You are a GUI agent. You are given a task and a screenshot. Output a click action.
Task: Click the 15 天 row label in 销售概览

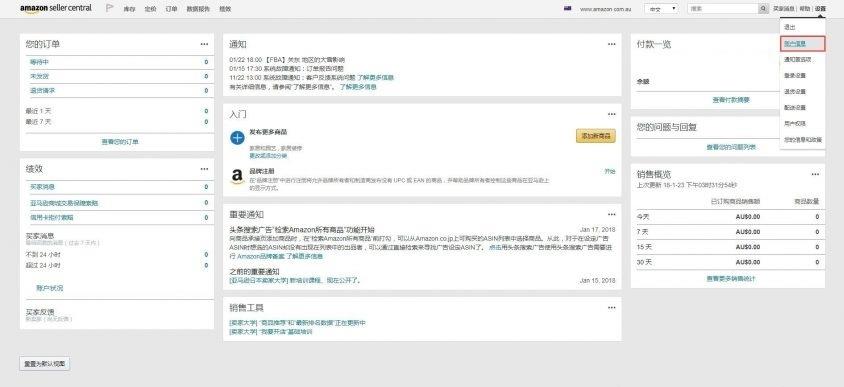click(644, 247)
